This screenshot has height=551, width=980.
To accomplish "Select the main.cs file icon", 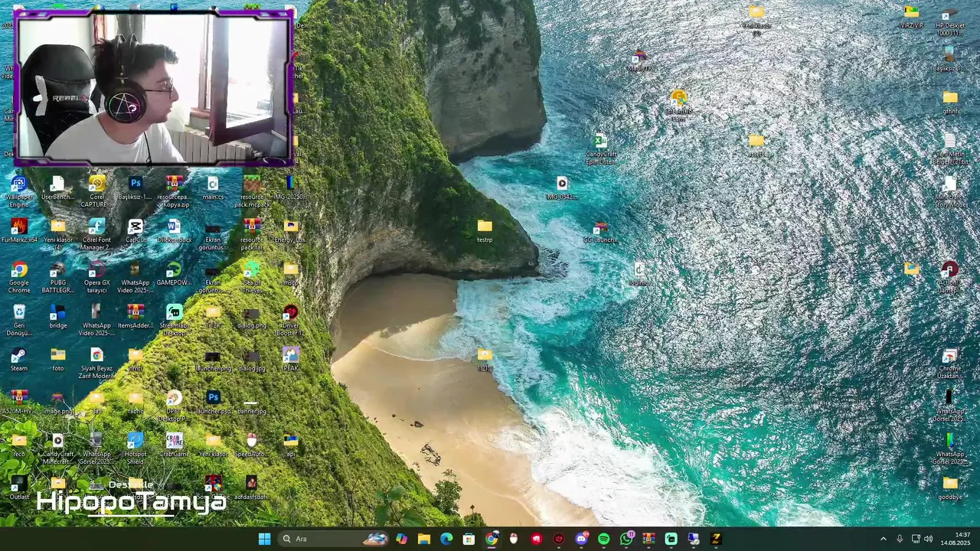I will (213, 188).
